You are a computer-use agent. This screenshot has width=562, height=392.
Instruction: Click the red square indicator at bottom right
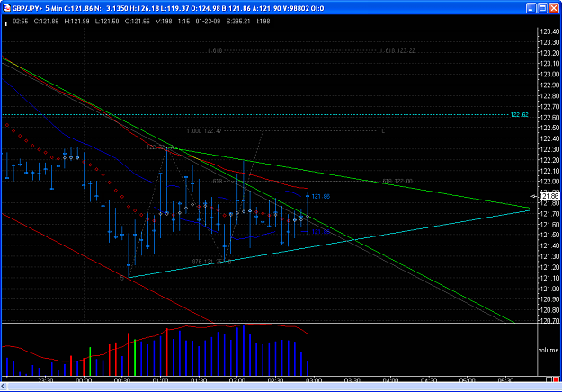556,379
